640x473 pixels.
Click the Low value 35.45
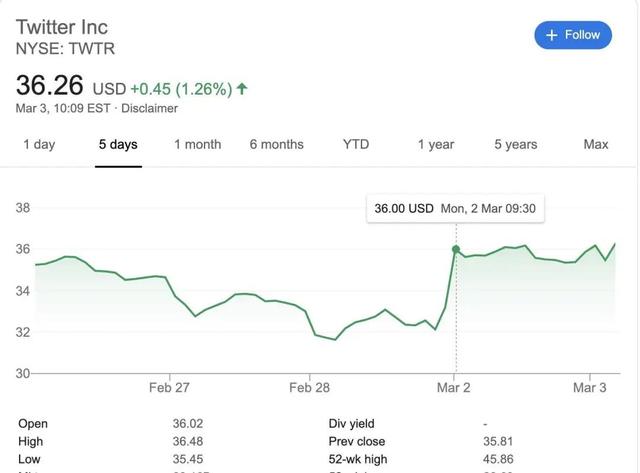tap(188, 459)
